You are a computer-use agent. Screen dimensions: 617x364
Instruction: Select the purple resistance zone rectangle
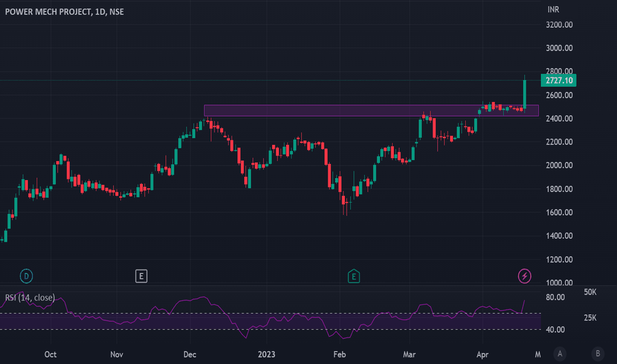pos(371,111)
